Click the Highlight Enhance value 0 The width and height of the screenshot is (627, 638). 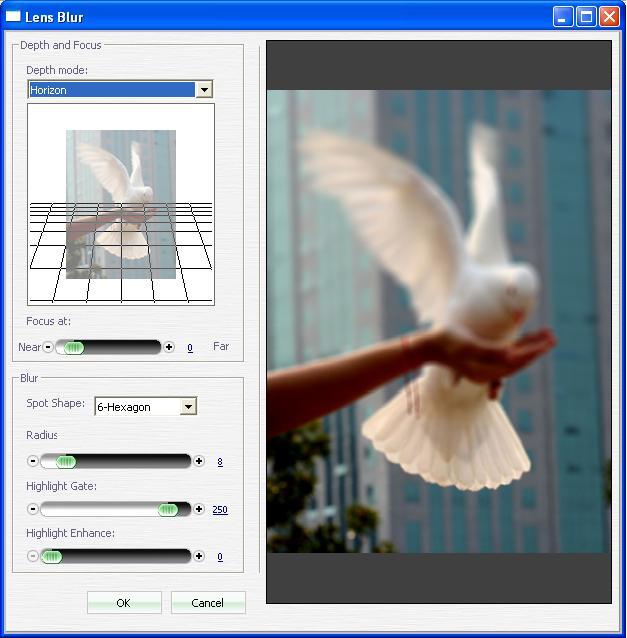coord(220,557)
